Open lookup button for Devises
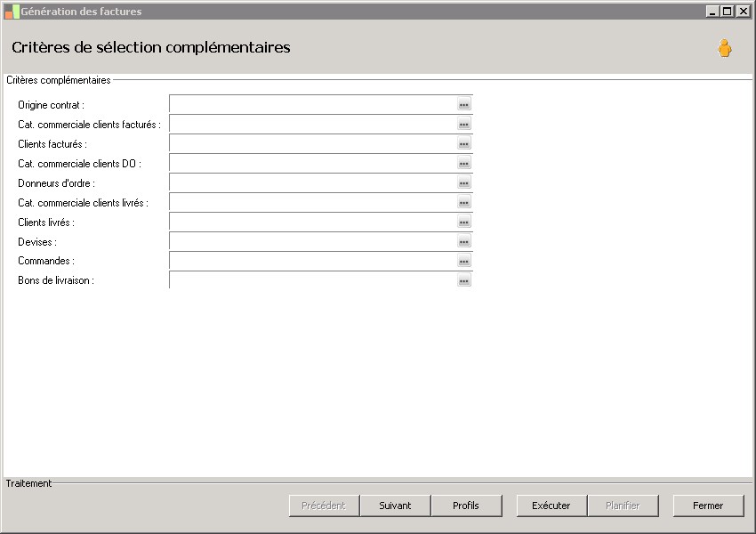 click(463, 242)
